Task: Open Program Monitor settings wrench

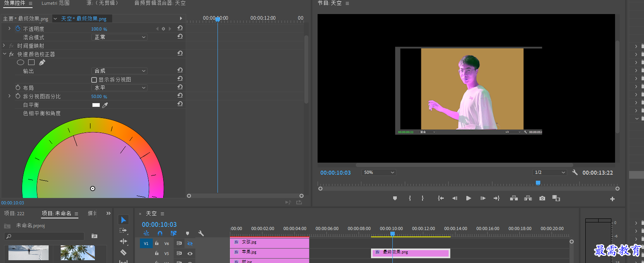Action: point(575,172)
